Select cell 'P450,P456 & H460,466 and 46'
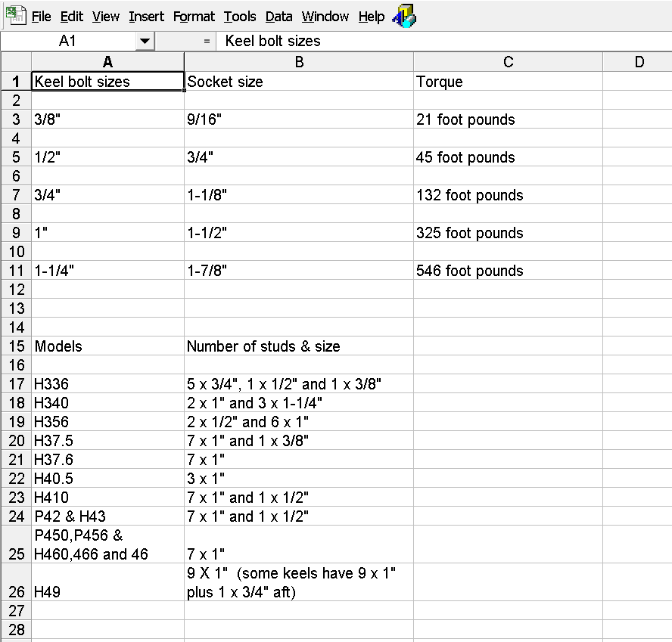 coord(107,544)
